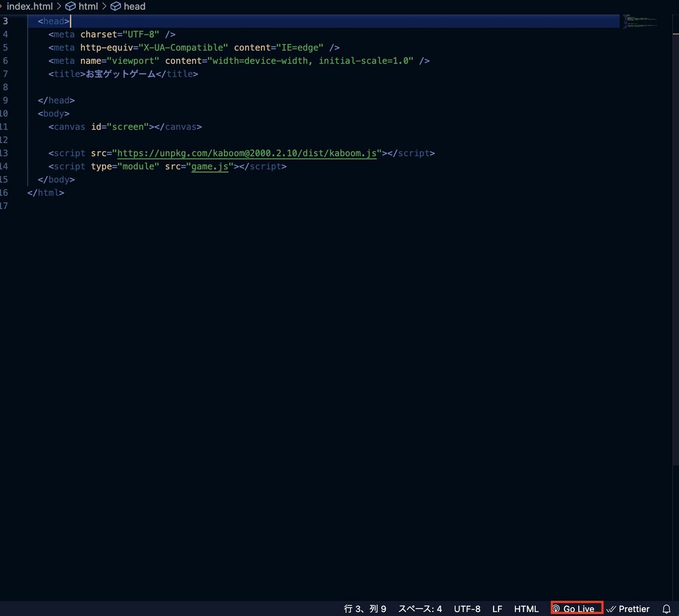Click the Prettier status bar item
The image size is (679, 616).
pos(628,609)
